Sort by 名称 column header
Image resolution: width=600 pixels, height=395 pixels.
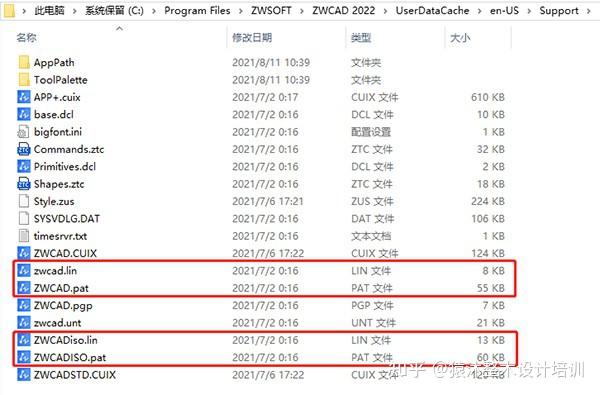26,38
